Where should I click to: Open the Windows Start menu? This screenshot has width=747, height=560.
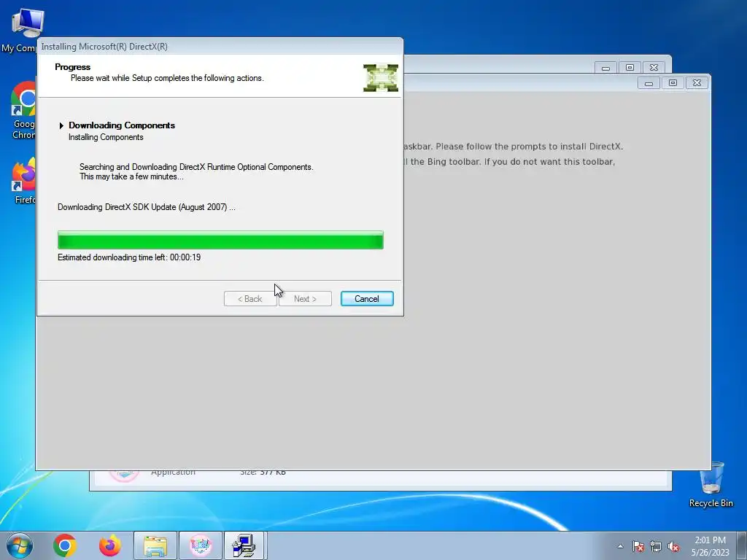point(20,545)
